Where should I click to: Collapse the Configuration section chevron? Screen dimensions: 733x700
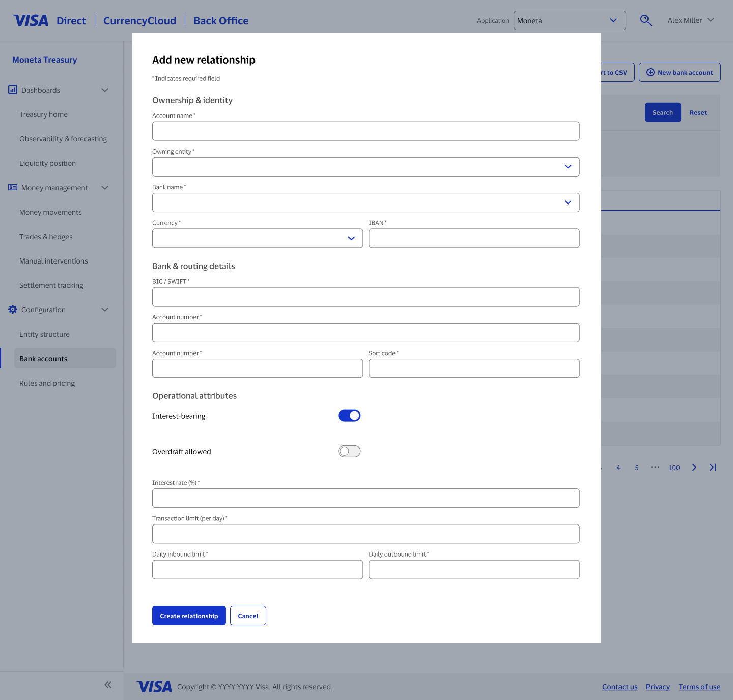click(x=105, y=310)
